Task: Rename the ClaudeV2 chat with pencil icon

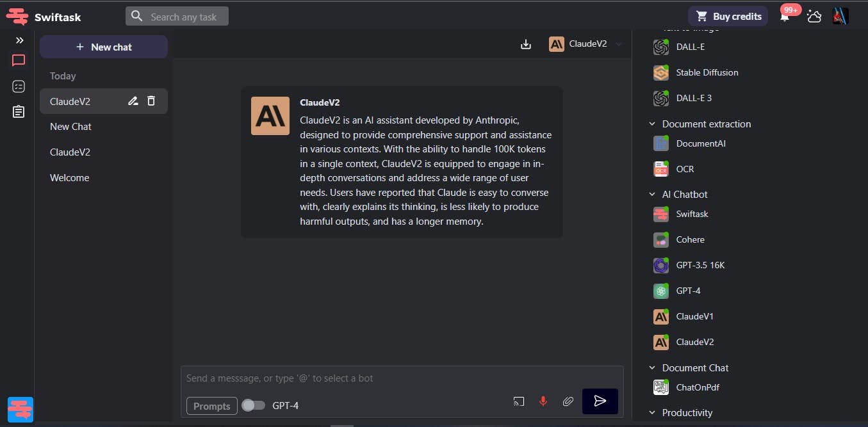Action: (x=133, y=101)
